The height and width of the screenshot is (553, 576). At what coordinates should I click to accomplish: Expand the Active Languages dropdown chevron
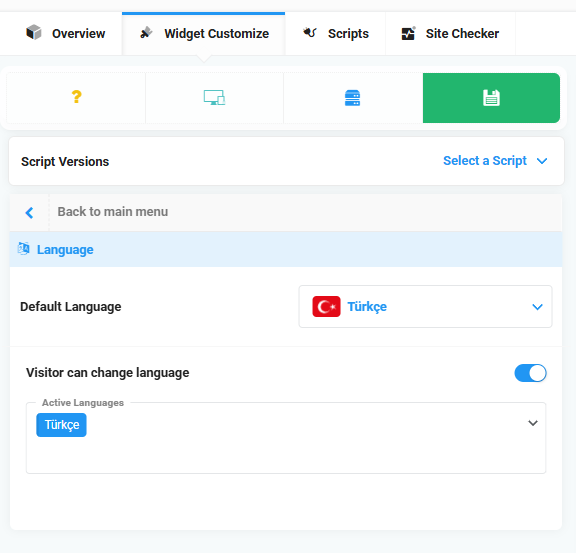[533, 423]
